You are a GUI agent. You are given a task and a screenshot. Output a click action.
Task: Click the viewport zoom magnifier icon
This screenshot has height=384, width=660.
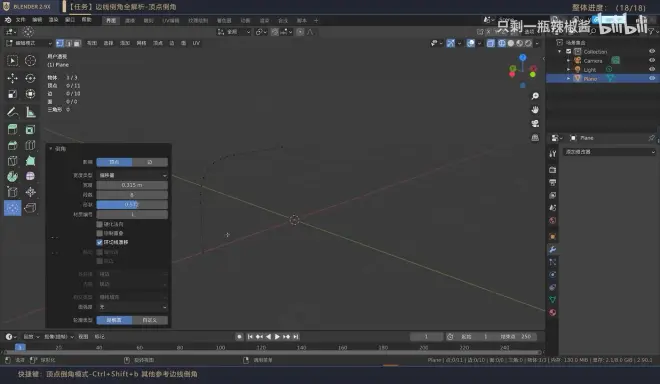[x=535, y=96]
